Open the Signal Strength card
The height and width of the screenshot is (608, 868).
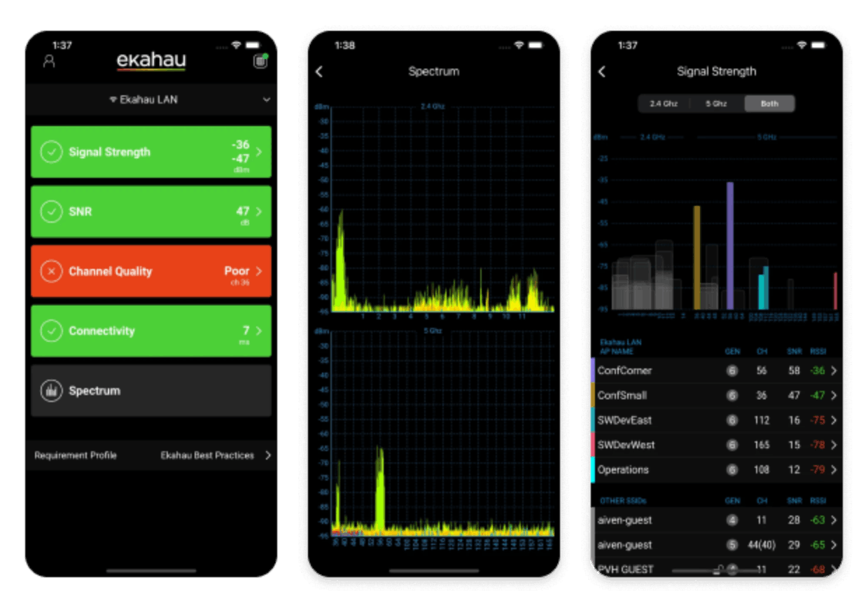[x=151, y=152]
